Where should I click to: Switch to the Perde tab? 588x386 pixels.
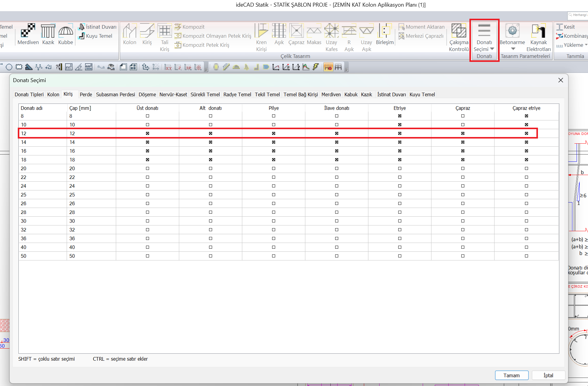click(x=86, y=94)
